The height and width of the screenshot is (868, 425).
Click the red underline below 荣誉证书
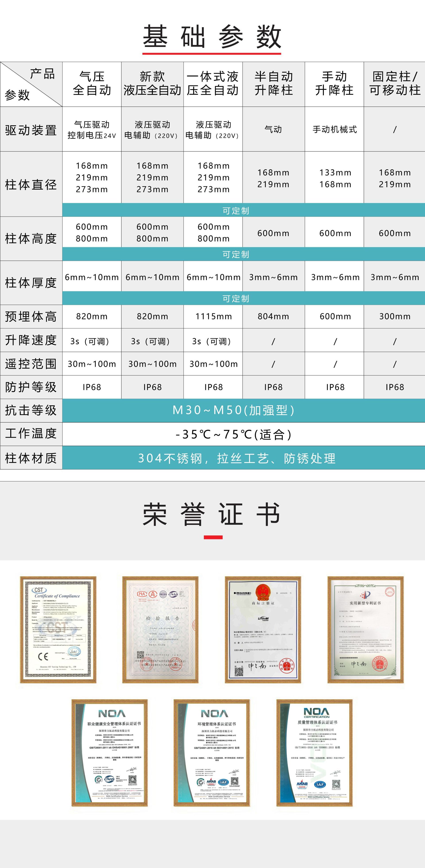coord(213,537)
